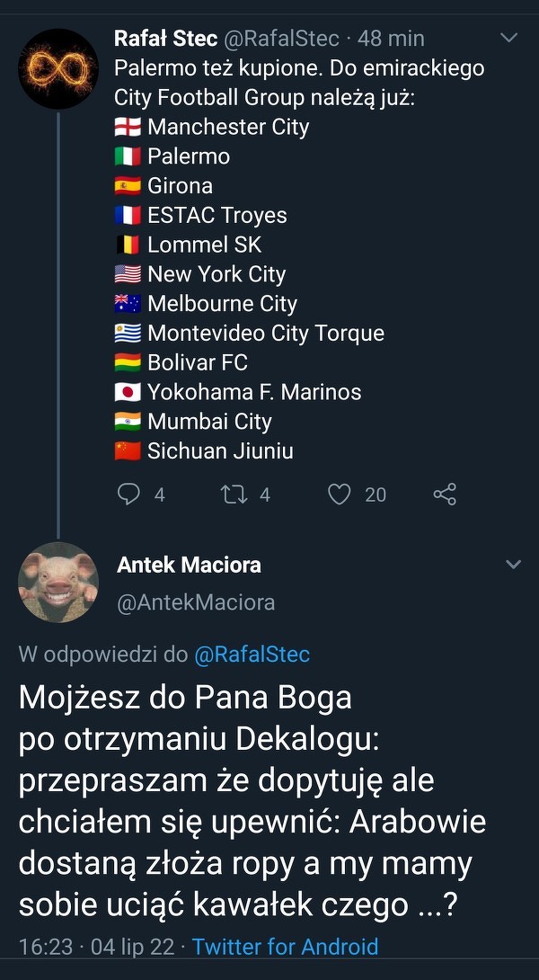Like Rafał Stec's tweet with heart icon
Viewport: 539px width, 980px height.
(x=339, y=494)
